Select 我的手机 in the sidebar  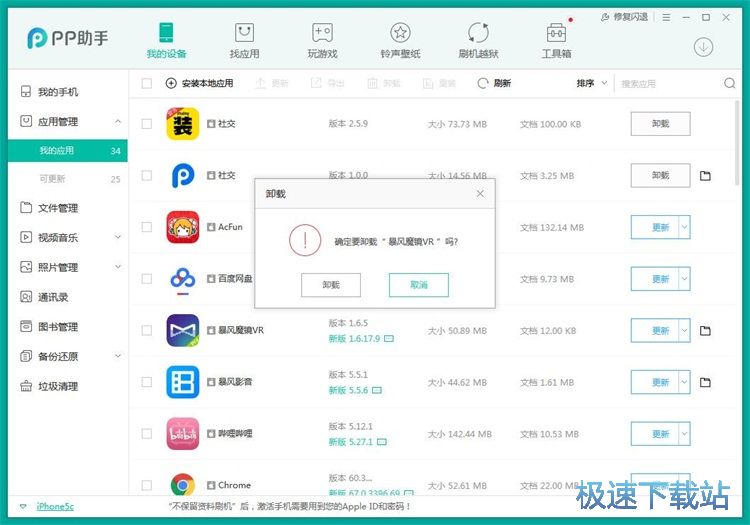click(x=67, y=91)
